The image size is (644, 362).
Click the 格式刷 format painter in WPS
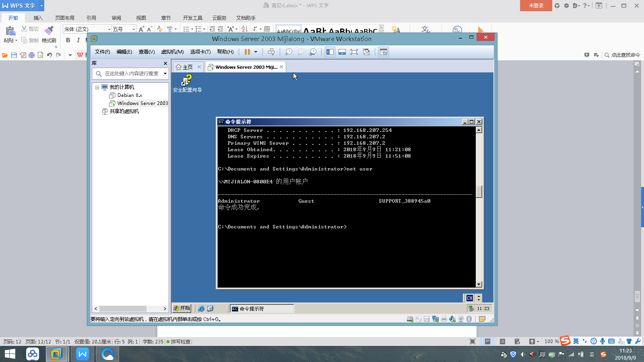pyautogui.click(x=49, y=35)
